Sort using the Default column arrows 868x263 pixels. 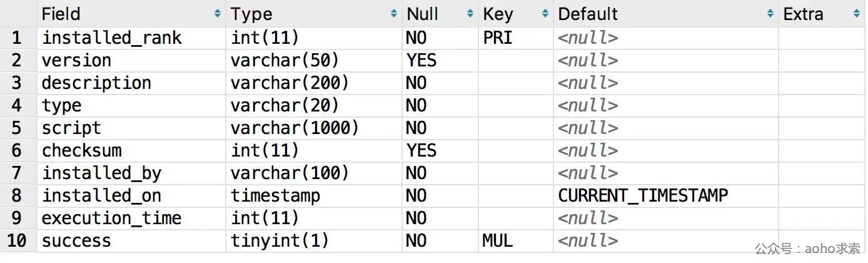click(x=770, y=14)
